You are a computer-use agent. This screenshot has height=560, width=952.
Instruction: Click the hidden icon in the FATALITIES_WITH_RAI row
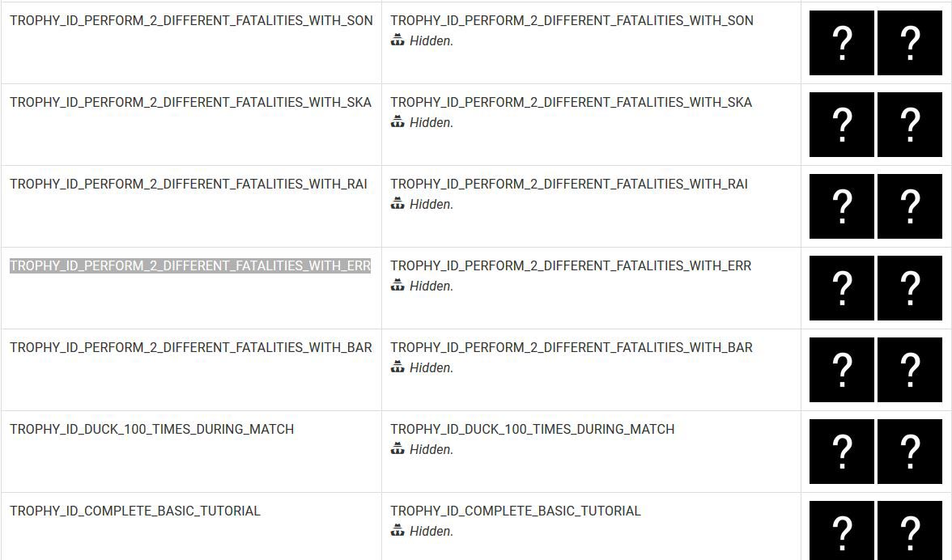397,204
